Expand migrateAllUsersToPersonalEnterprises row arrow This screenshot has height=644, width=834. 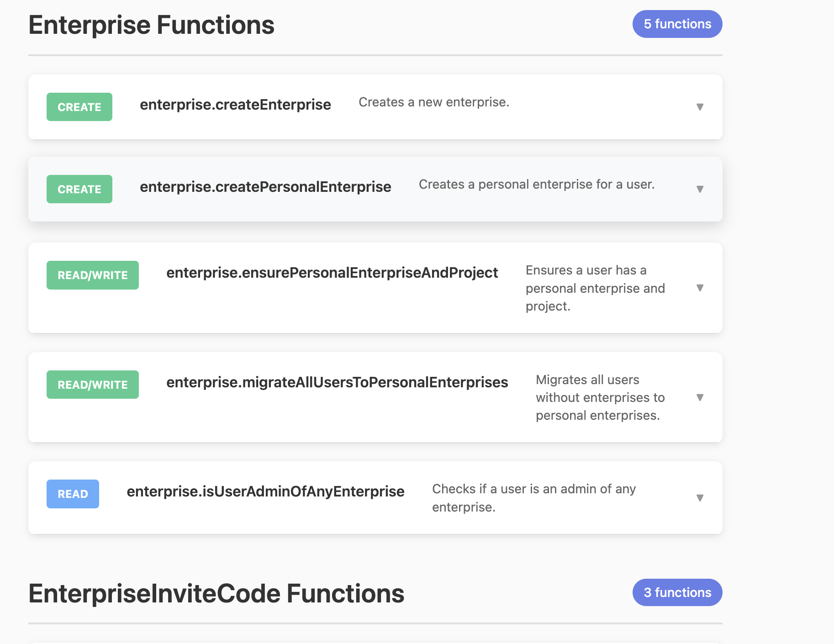click(x=699, y=397)
